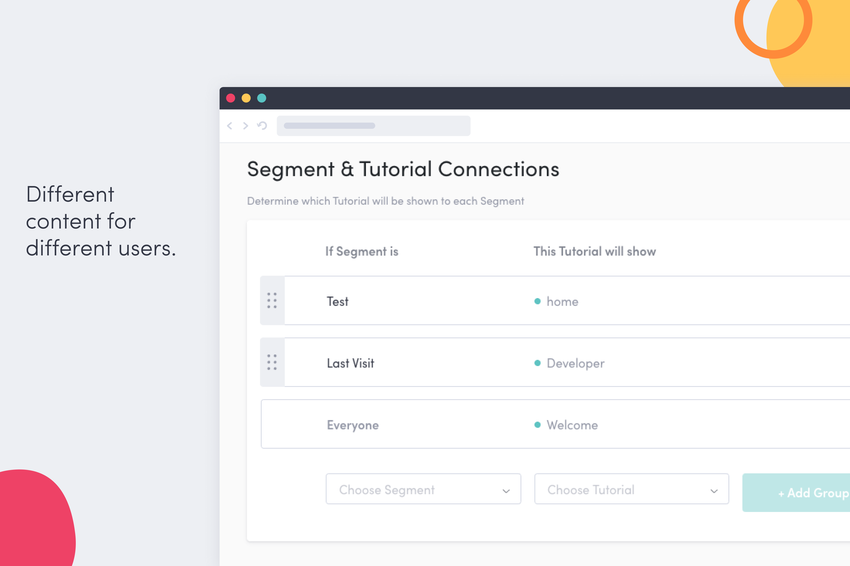Click the + Add Group button
Screen dimensions: 850x566
pyautogui.click(x=796, y=493)
